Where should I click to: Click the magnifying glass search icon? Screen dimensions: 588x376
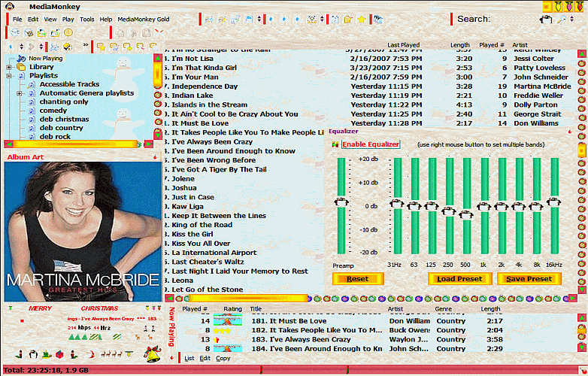point(562,20)
